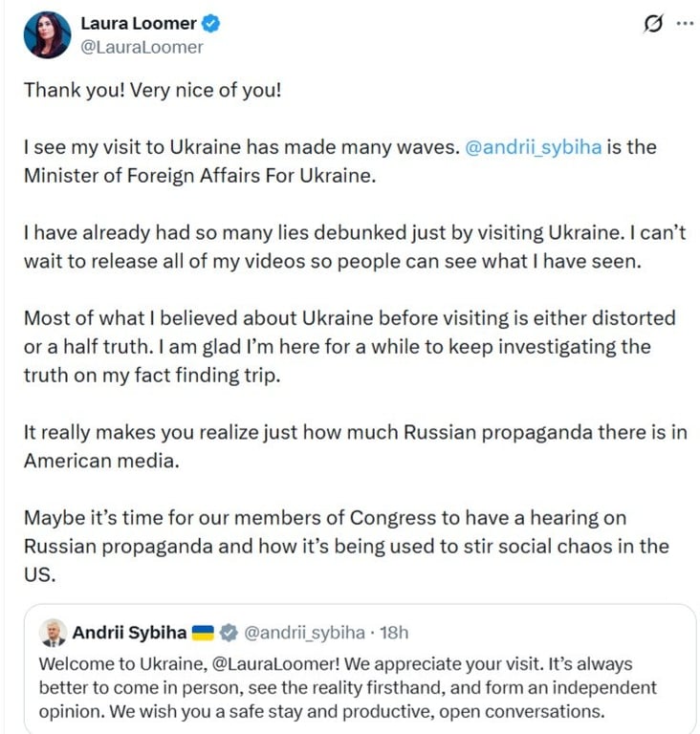Open the gray @andrii_sybiha handle in the quote header
The width and height of the screenshot is (700, 734).
(x=304, y=633)
